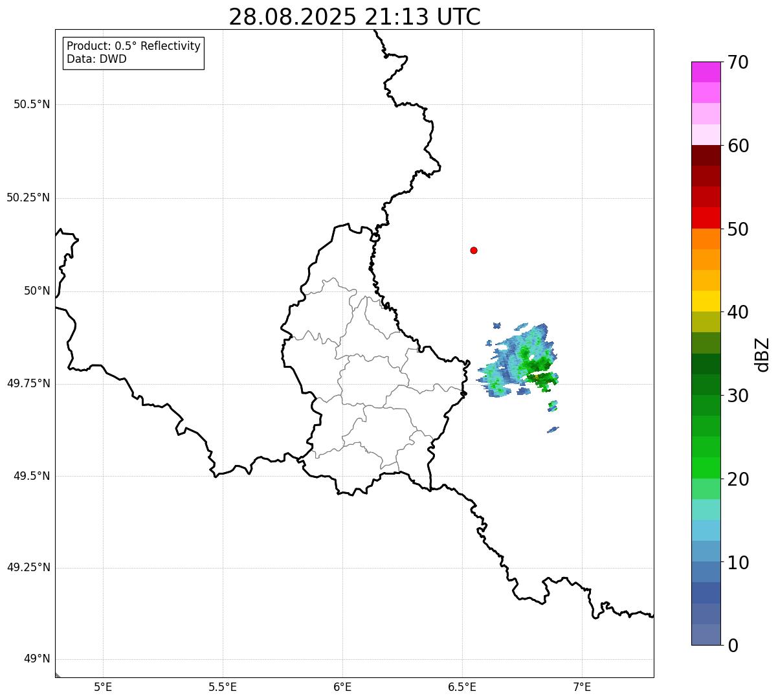Viewport: 778px width, 700px height.
Task: Click the 50.5°N latitude label
Action: [32, 104]
